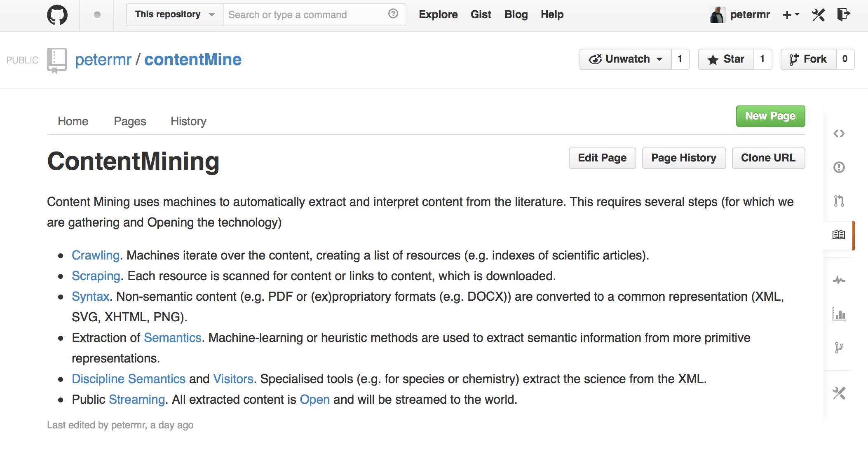Expand the This repository search scope
The image size is (868, 449).
click(175, 15)
